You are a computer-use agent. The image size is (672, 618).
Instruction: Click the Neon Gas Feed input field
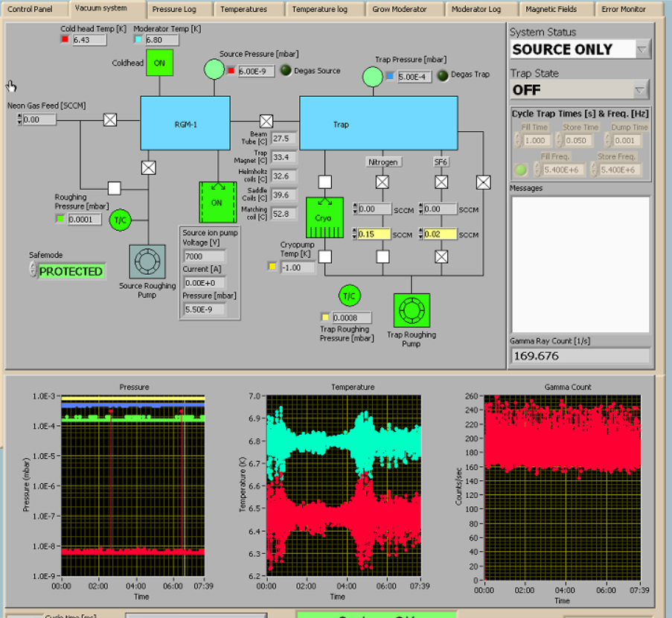[x=39, y=119]
